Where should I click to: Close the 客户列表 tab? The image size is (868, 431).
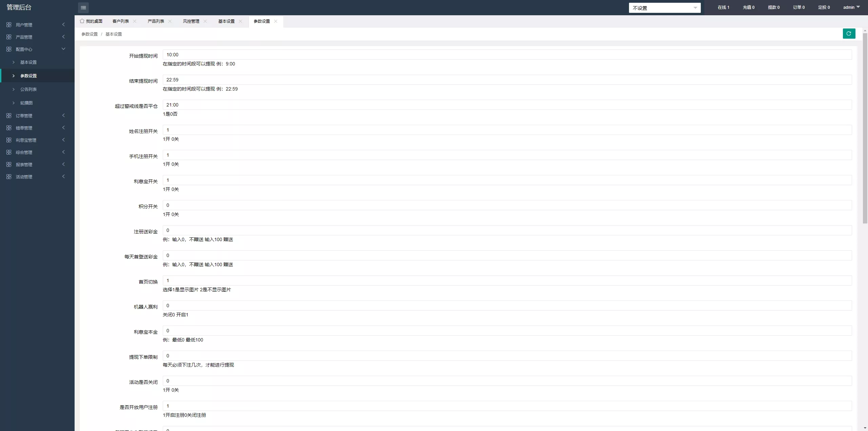pos(135,21)
